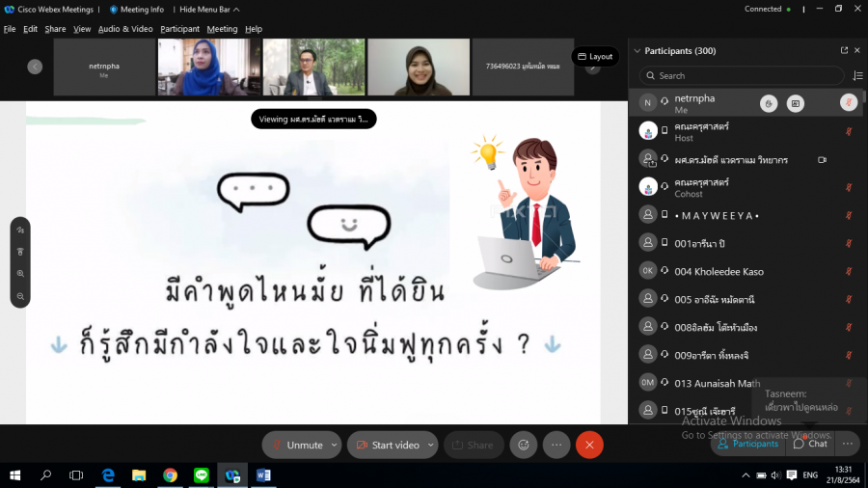Zoom out of the shared content
The image size is (868, 488).
20,296
